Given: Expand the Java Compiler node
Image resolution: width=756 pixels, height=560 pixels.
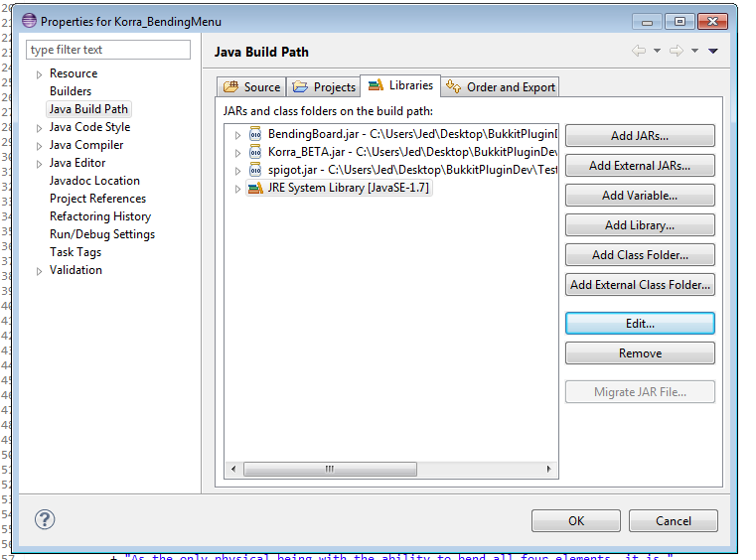Looking at the screenshot, I should [39, 146].
